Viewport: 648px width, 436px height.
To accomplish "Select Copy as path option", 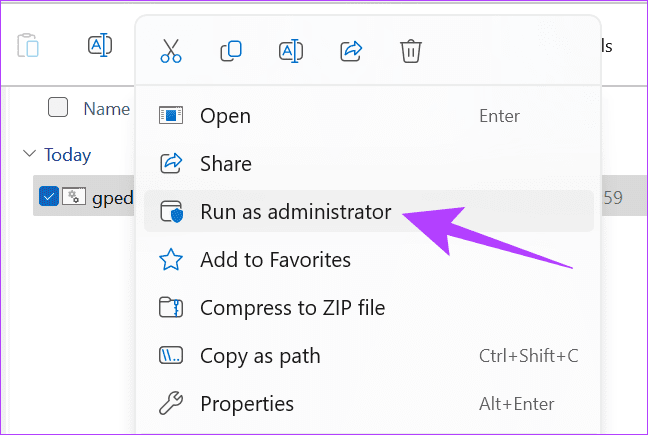I will pyautogui.click(x=262, y=356).
